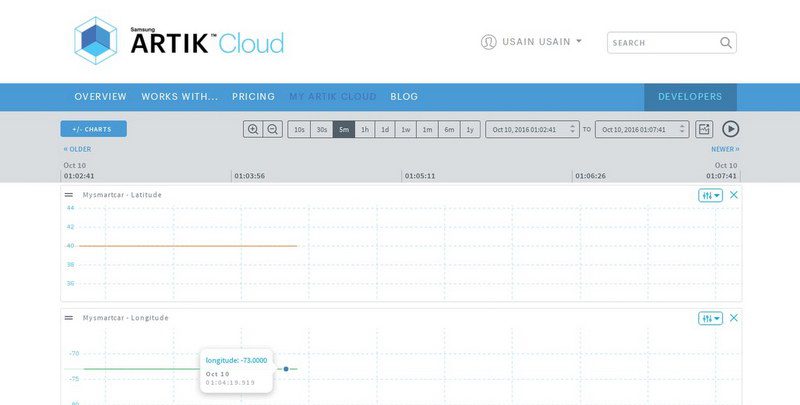Screen dimensions: 800x405
Task: Select the 6m time range
Action: click(449, 130)
